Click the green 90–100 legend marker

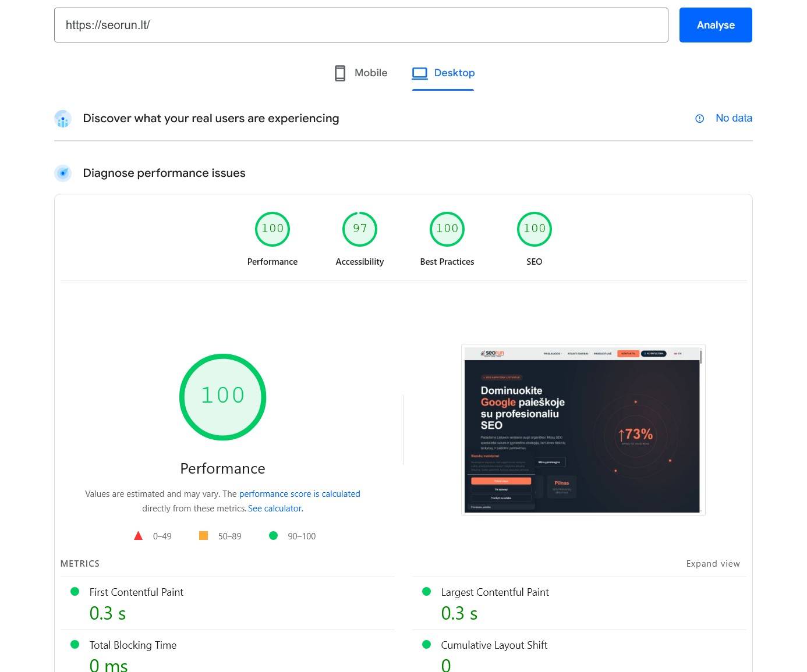273,535
